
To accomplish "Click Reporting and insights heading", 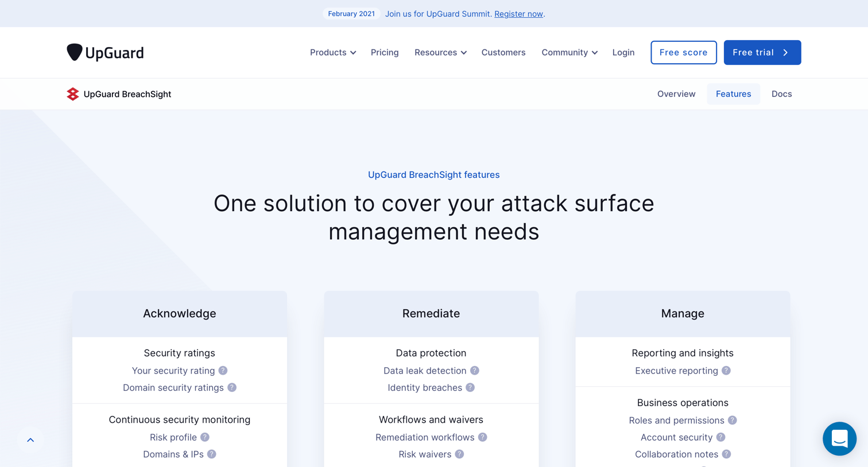I will [683, 353].
